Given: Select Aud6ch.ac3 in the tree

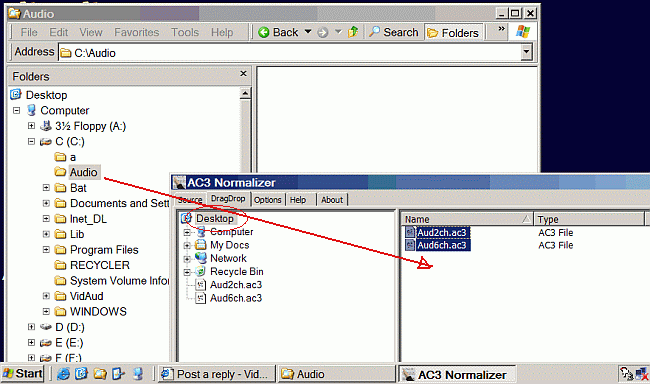Looking at the screenshot, I should pos(236,298).
